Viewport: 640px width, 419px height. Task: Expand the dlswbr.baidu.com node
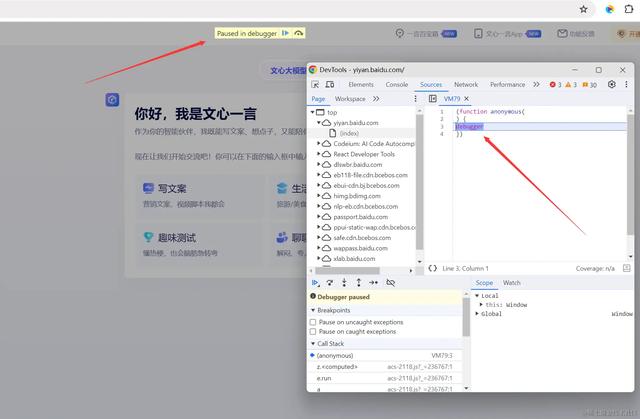point(318,164)
